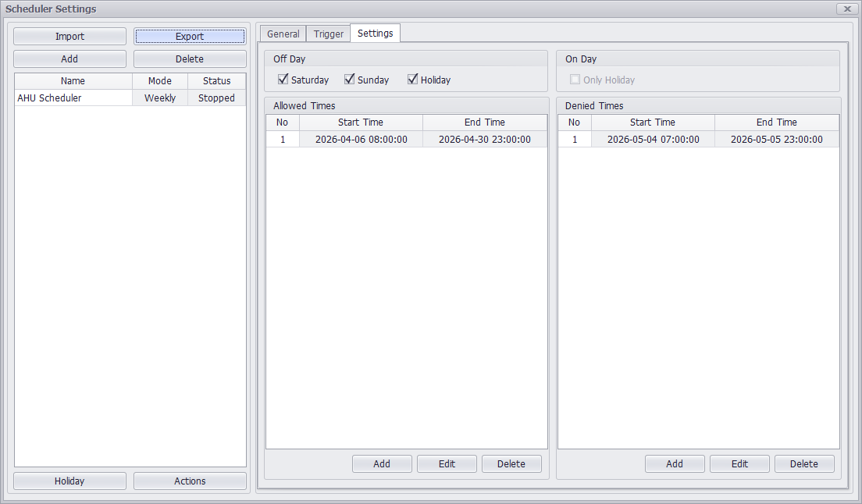Edit the selected Denied Times entry
Screen dimensions: 862x504
[x=739, y=464]
